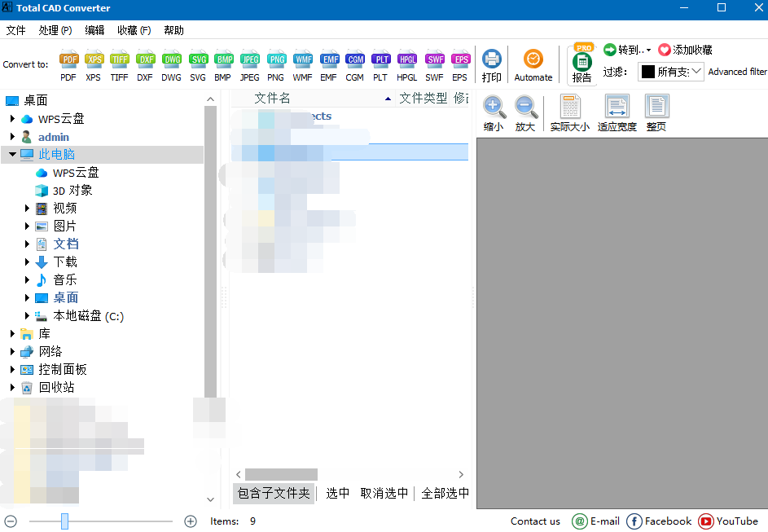Collapse the 此电脑 tree node
The height and width of the screenshot is (532, 768).
pyautogui.click(x=12, y=154)
